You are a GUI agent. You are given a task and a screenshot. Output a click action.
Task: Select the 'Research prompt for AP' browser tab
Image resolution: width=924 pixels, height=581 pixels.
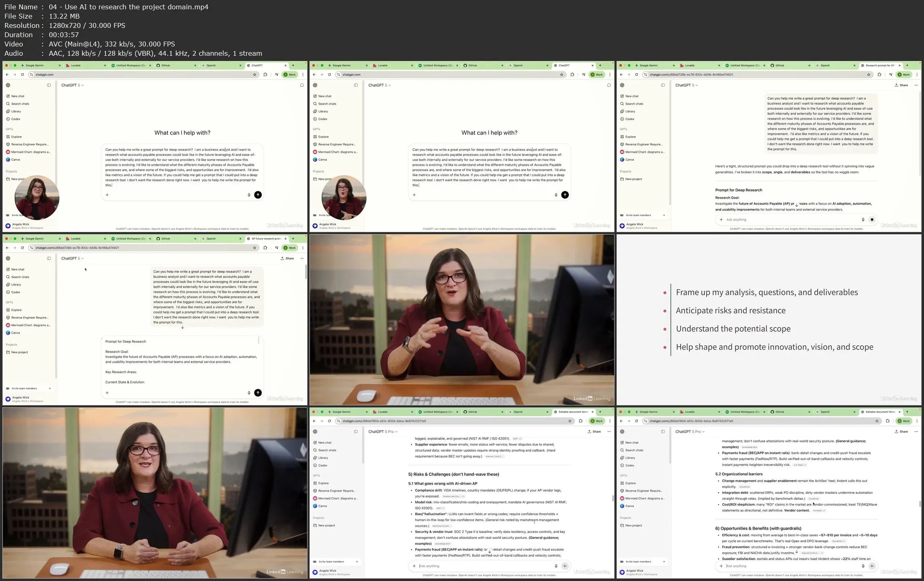[x=880, y=65]
